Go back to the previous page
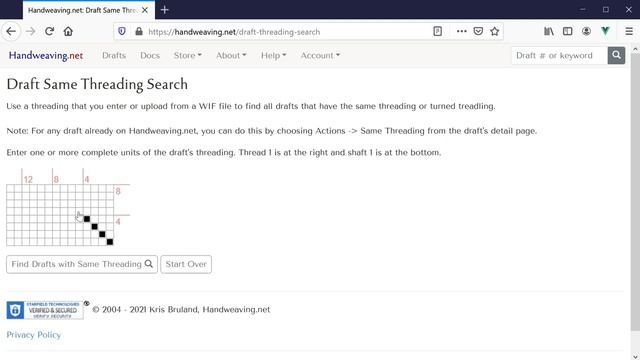The image size is (640, 360). pyautogui.click(x=11, y=31)
